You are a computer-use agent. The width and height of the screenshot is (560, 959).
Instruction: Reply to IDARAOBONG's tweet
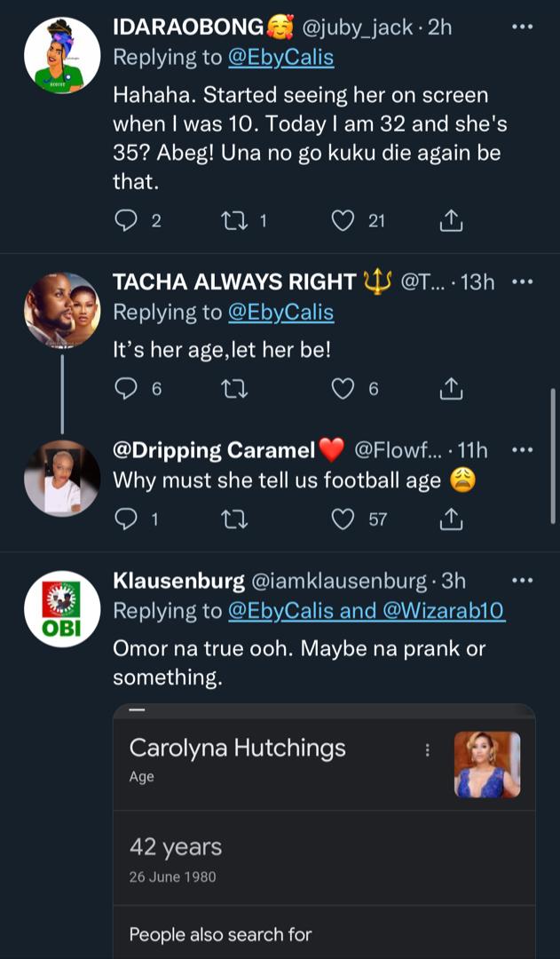click(x=128, y=220)
